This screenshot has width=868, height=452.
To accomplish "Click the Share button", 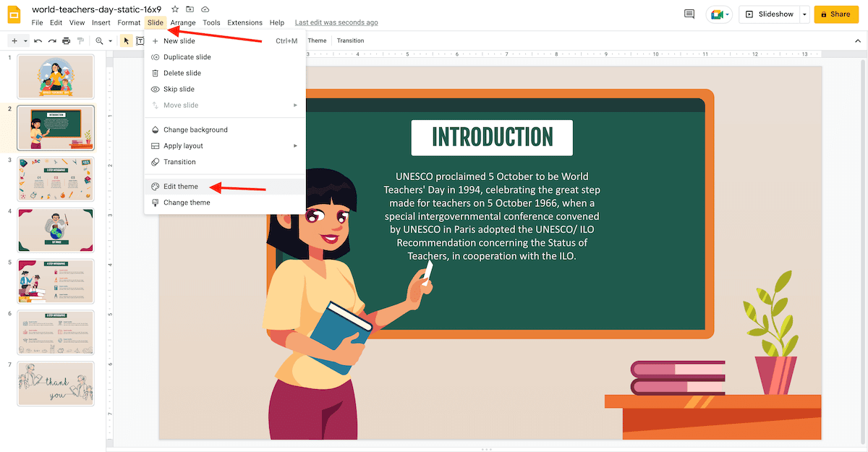I will point(836,14).
